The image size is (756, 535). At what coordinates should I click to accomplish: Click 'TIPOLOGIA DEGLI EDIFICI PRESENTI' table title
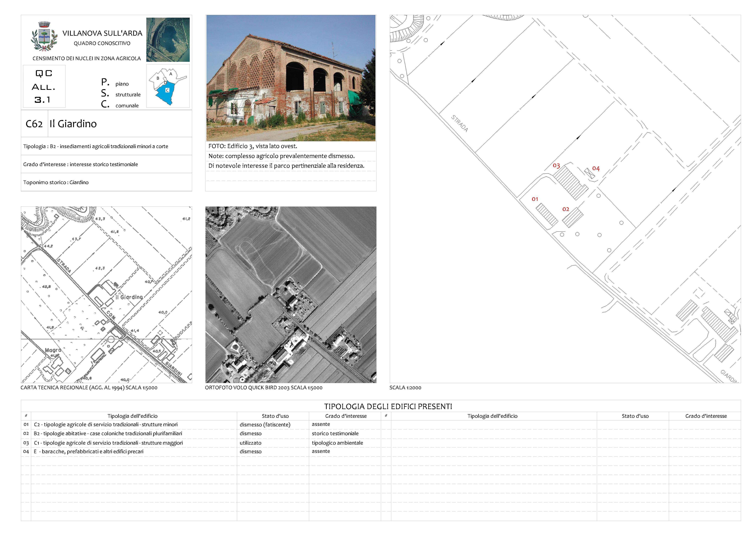pos(388,407)
